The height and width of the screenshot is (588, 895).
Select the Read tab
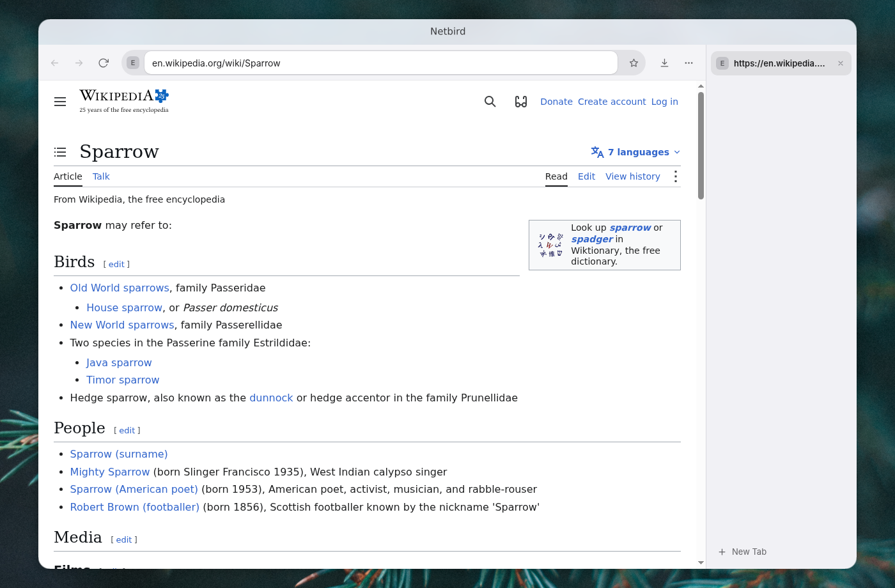coord(556,176)
